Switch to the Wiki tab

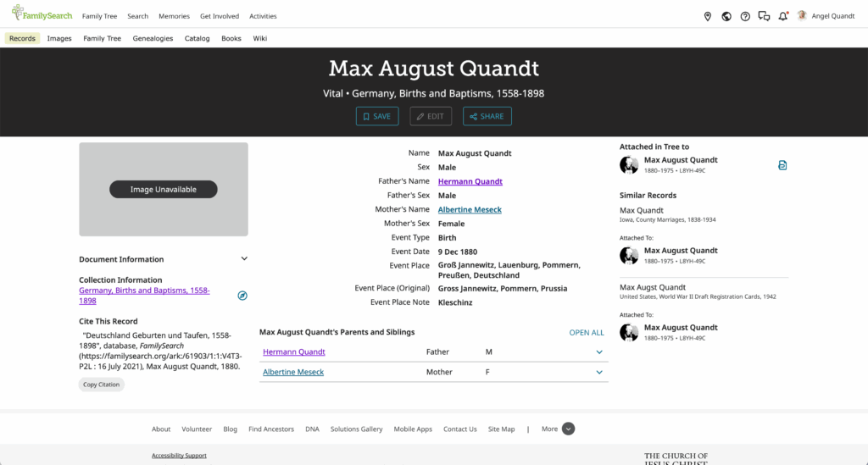click(x=259, y=38)
